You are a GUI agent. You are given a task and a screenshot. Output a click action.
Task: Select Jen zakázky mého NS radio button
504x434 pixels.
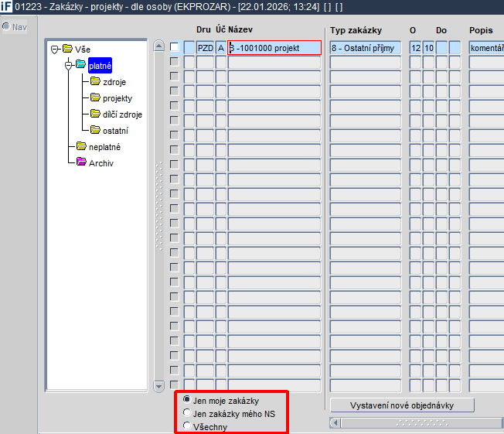187,412
